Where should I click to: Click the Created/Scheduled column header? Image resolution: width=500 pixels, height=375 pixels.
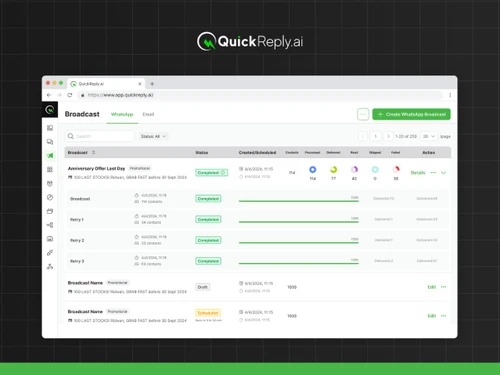point(257,152)
